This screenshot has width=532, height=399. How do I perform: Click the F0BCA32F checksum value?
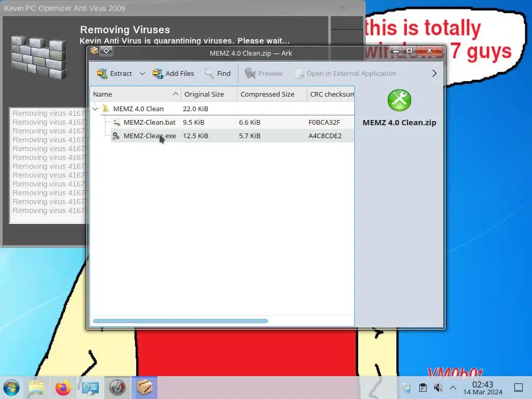point(324,123)
